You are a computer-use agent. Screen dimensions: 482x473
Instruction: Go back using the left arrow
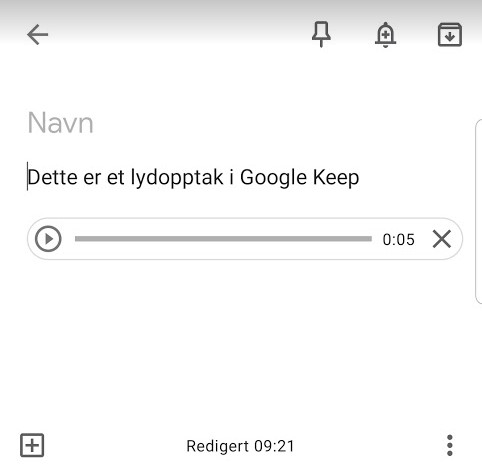(x=38, y=34)
